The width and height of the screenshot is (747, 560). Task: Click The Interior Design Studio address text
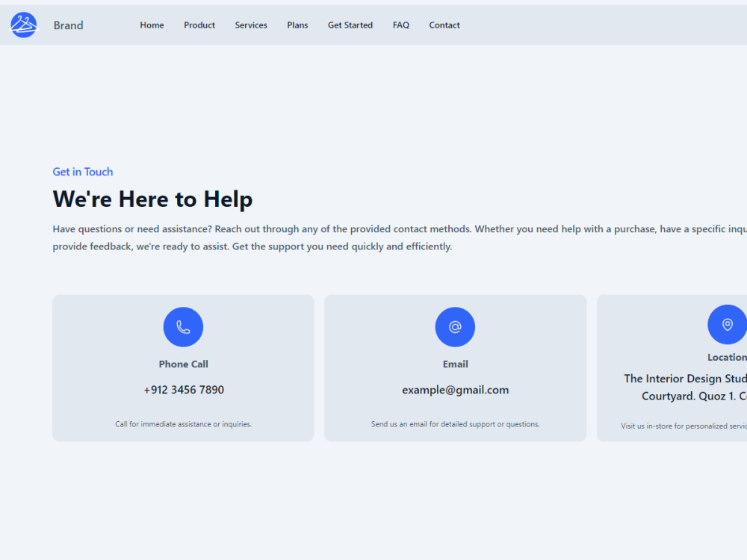685,387
